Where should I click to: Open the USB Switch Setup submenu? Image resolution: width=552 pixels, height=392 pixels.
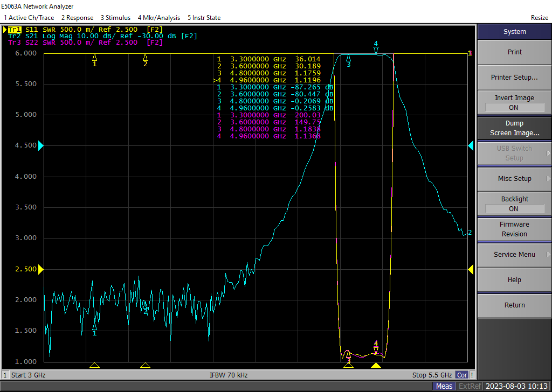point(514,153)
